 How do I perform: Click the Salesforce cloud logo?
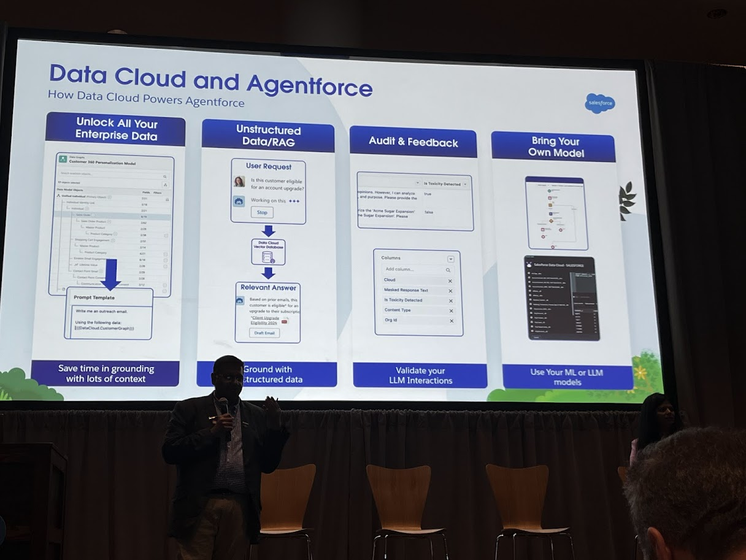coord(599,103)
